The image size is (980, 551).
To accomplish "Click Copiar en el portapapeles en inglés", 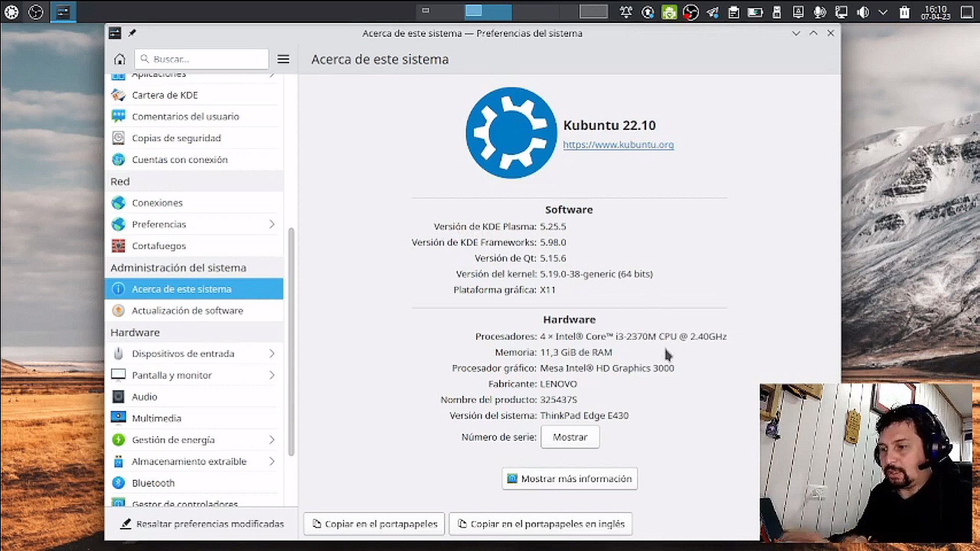I will (541, 524).
